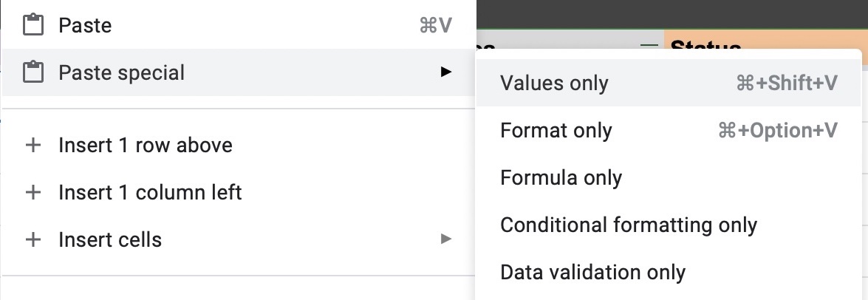Expand the Insert cells submenu arrow
868x300 pixels.
445,239
